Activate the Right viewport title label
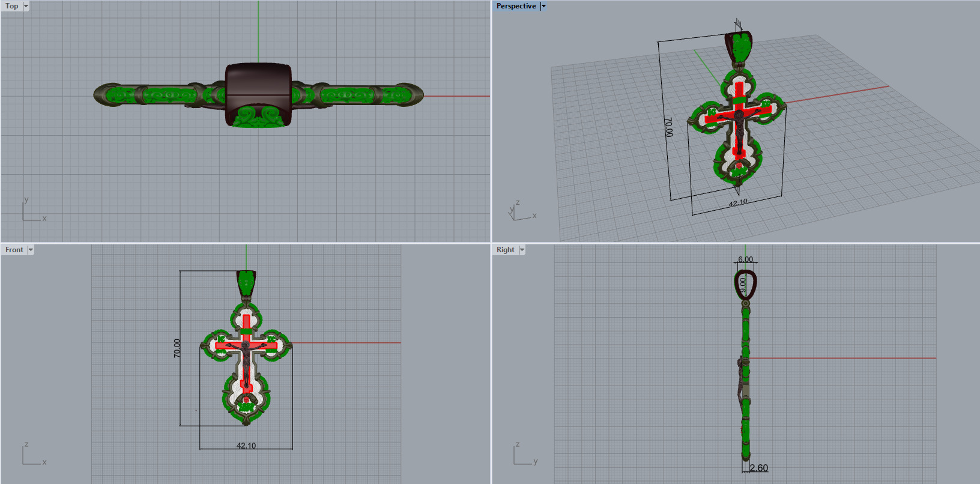This screenshot has width=980, height=484. coord(506,250)
